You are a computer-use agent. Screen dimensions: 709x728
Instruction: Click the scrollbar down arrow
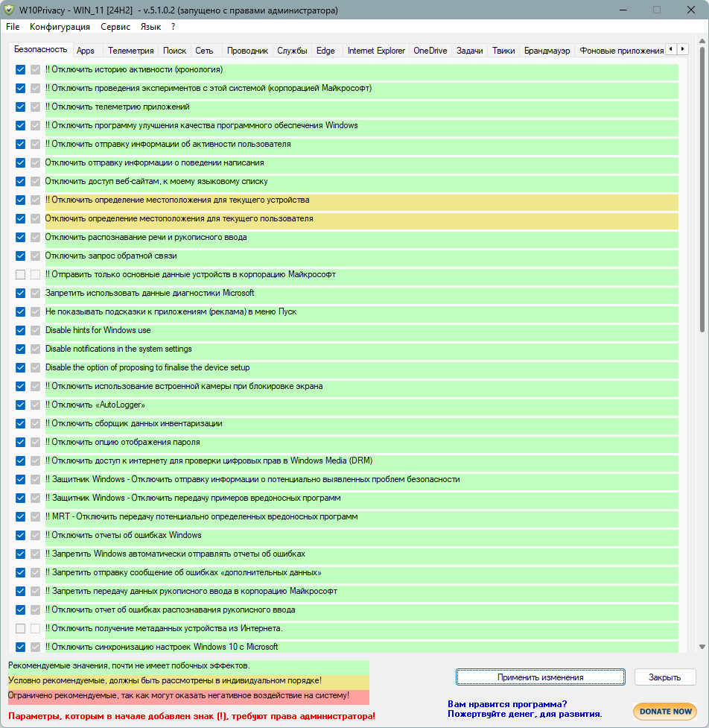point(702,647)
